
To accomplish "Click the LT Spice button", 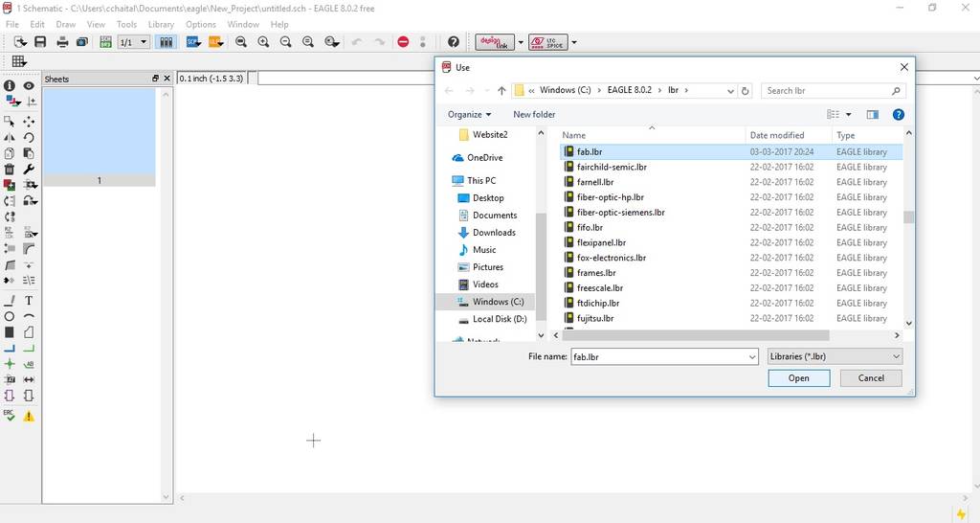I will tap(548, 42).
